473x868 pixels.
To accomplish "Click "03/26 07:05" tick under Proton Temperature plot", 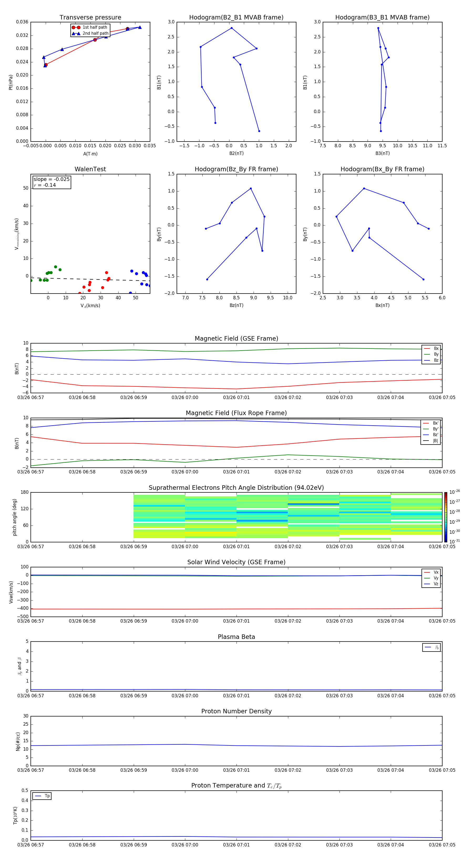I will (442, 845).
